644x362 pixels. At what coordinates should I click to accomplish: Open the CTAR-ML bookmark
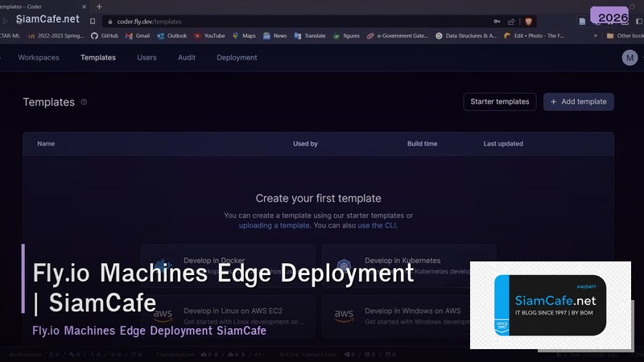10,35
